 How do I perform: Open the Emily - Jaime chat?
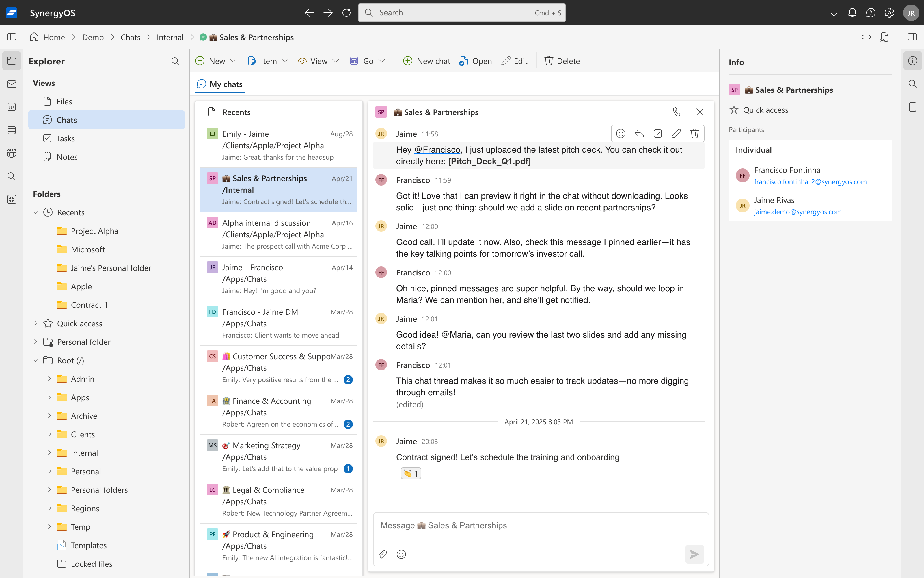(278, 145)
